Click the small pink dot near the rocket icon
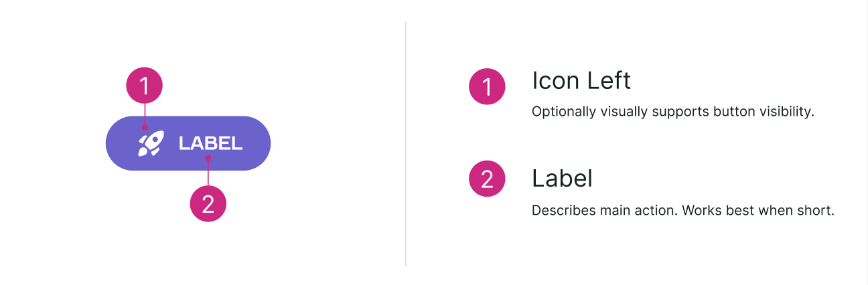This screenshot has width=868, height=285. pyautogui.click(x=145, y=127)
